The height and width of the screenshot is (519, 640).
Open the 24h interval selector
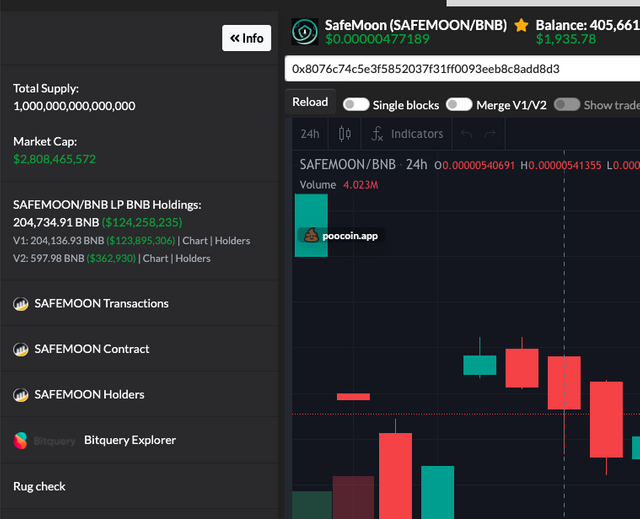point(310,134)
